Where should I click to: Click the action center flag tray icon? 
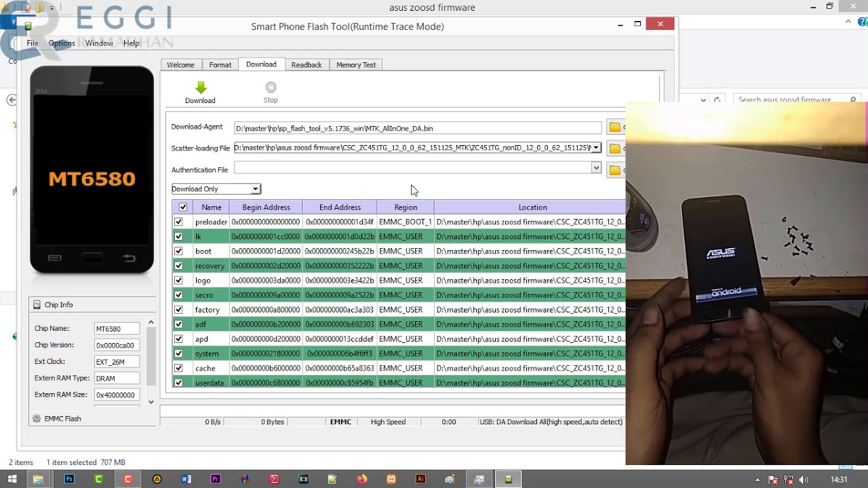[x=773, y=480]
